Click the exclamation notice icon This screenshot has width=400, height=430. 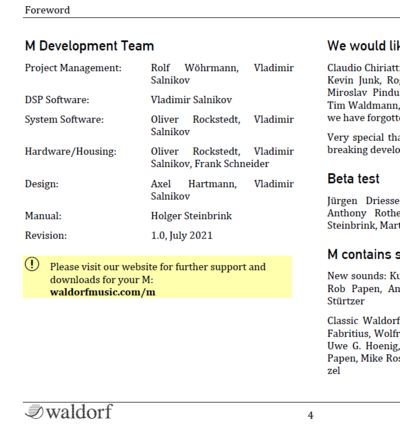(32, 264)
